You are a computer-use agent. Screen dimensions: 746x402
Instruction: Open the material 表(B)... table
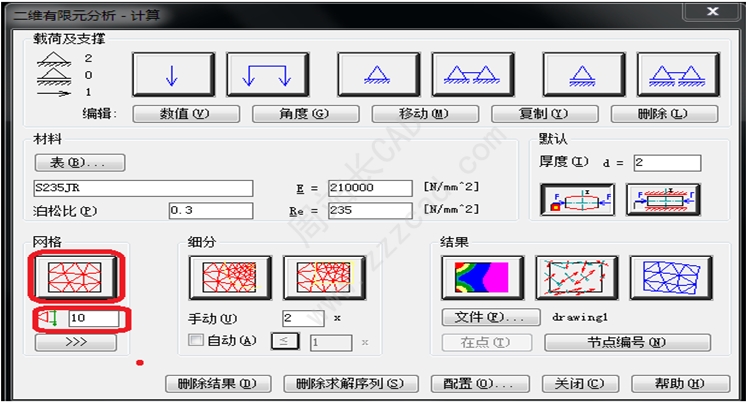[x=79, y=163]
